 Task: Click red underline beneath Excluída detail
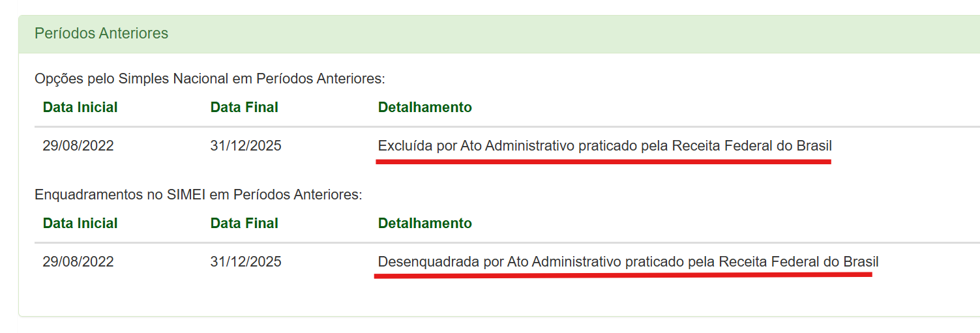click(603, 161)
